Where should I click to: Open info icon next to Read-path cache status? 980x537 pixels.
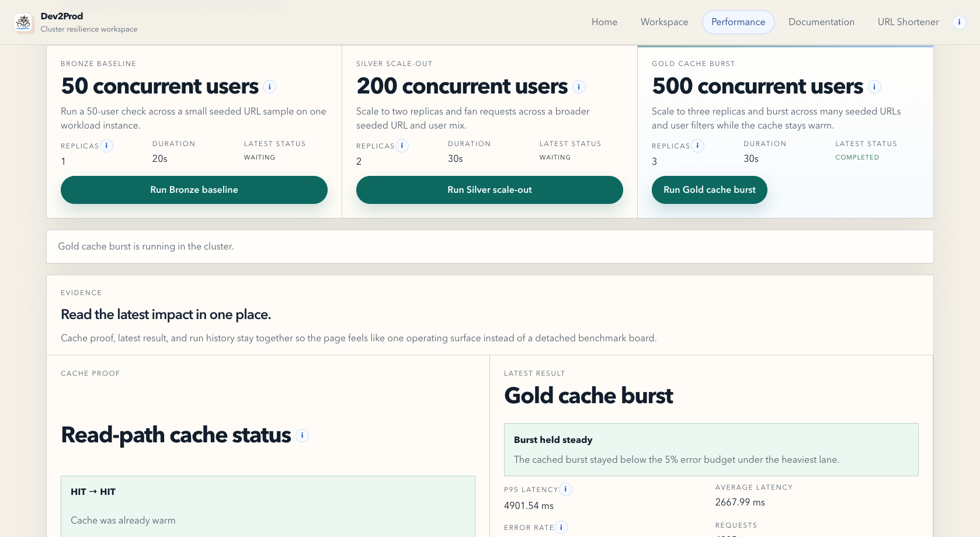point(302,435)
